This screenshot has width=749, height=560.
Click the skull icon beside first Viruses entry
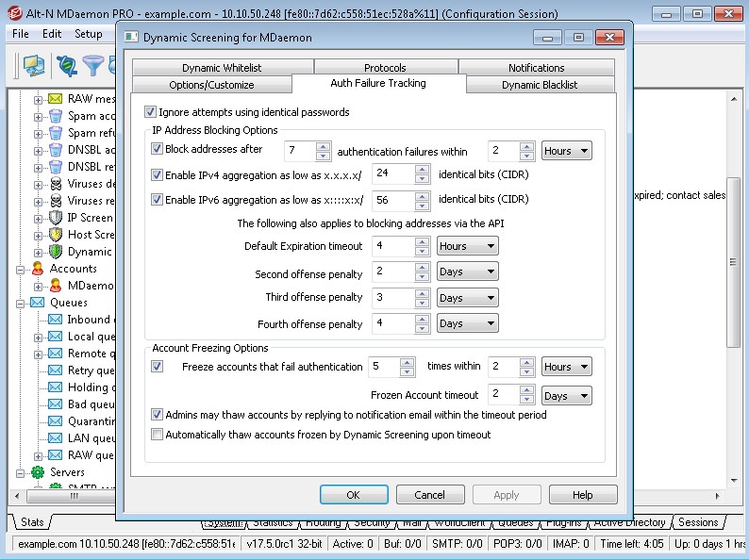[x=56, y=184]
